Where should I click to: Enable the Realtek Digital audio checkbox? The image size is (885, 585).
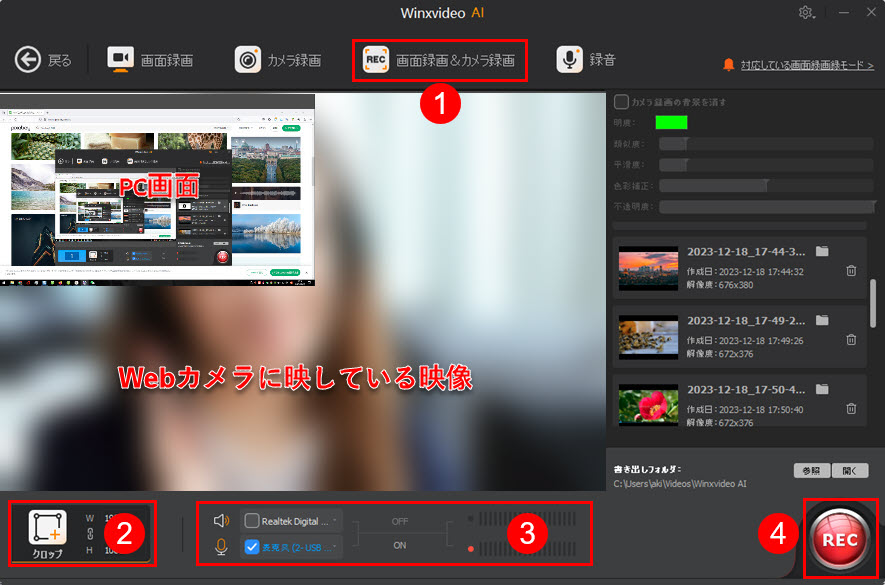tap(252, 521)
